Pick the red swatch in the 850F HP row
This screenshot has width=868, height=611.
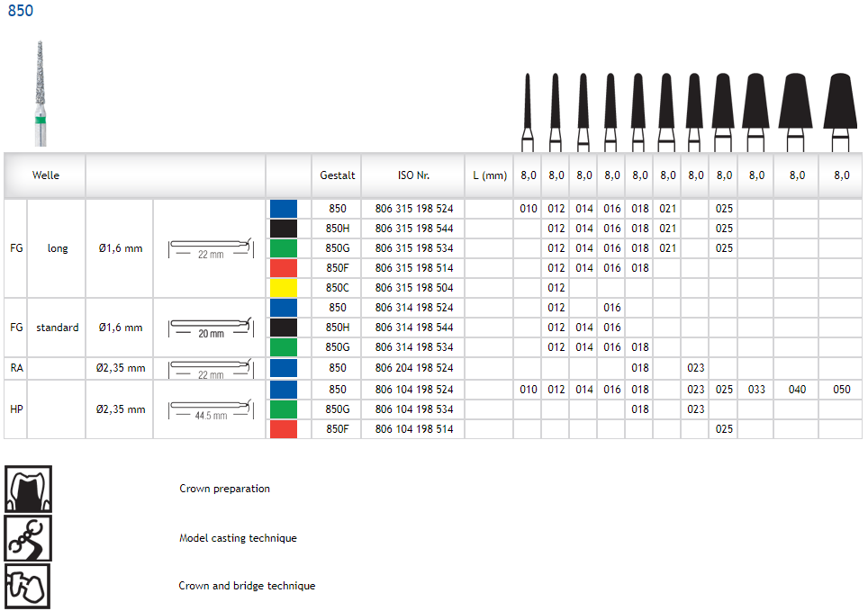[283, 429]
